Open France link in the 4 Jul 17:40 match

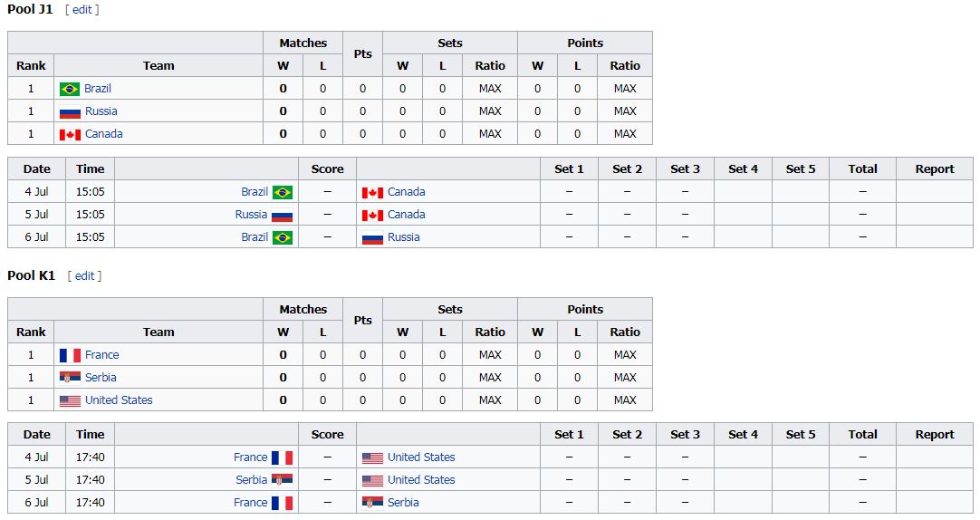pyautogui.click(x=251, y=457)
